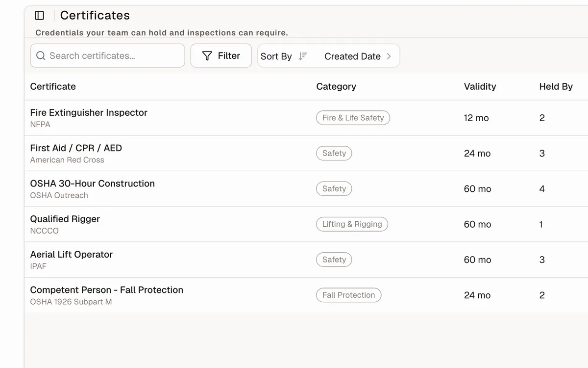Viewport: 588px width, 368px height.
Task: Click the Certificate column header
Action: tap(53, 86)
